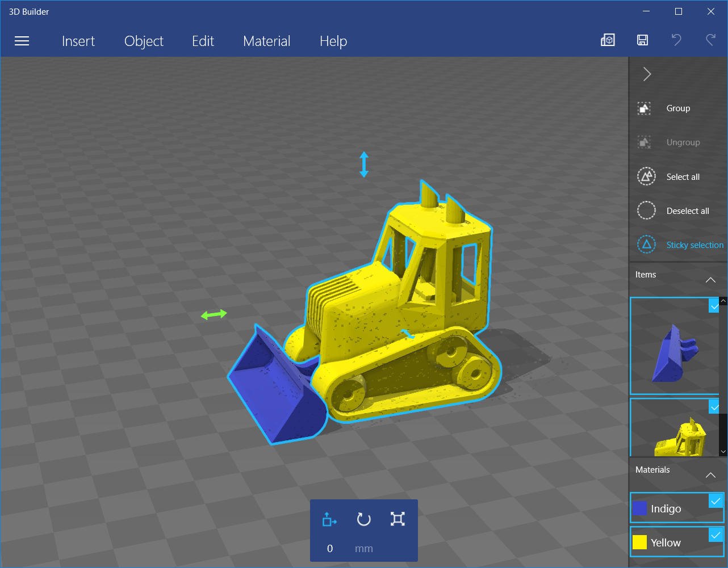
Task: Click the Deselect all label
Action: coord(688,211)
